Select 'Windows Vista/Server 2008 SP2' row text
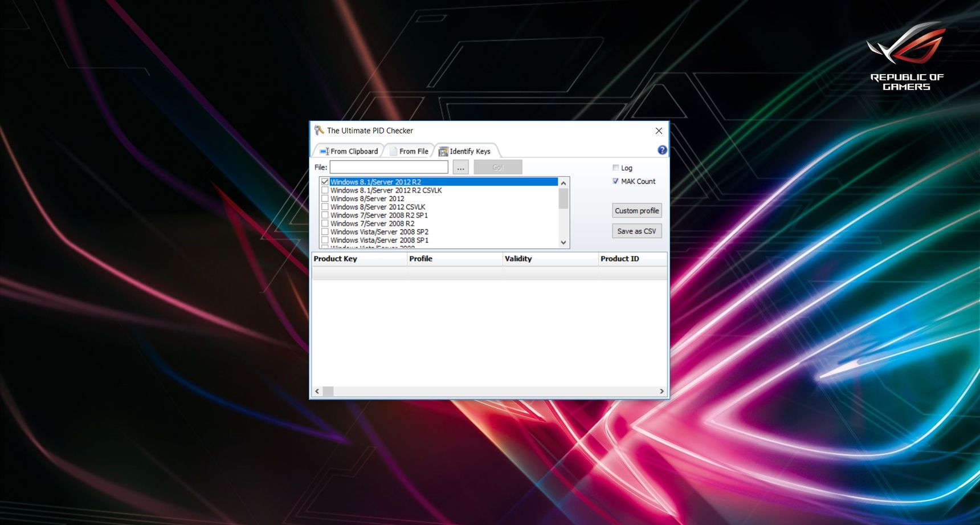This screenshot has height=525, width=980. pyautogui.click(x=379, y=232)
